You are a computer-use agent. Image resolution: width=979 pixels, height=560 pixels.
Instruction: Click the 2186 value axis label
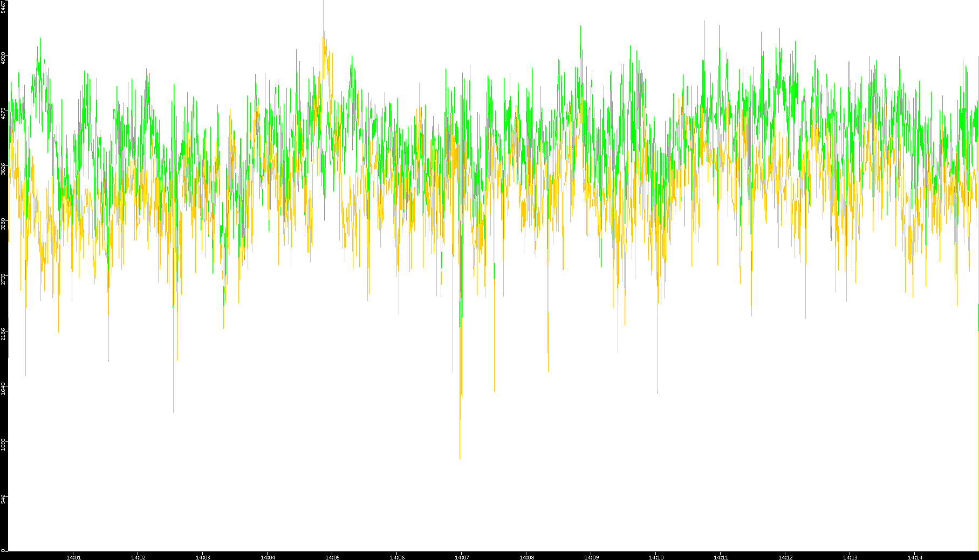3,334
